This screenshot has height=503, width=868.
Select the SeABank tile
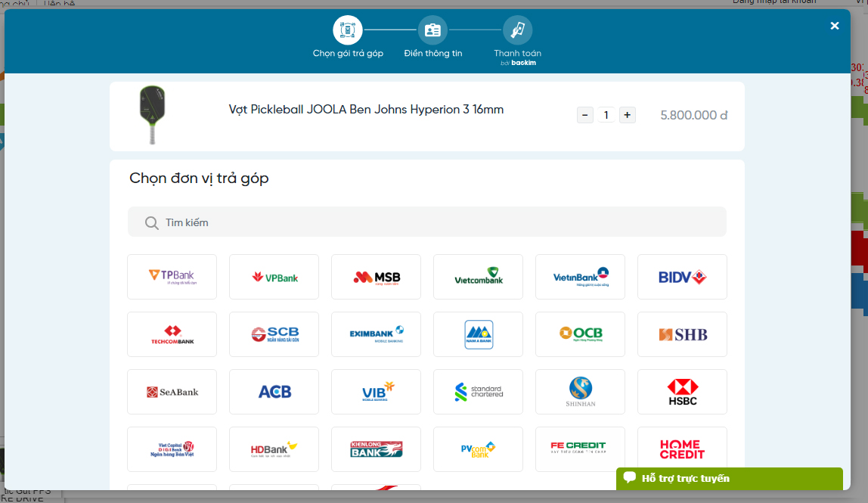[x=172, y=392]
